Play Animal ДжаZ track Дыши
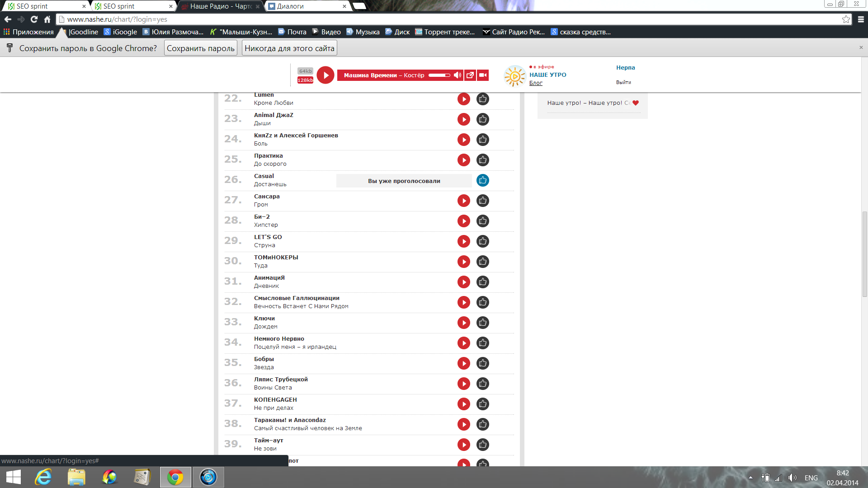 pyautogui.click(x=463, y=119)
